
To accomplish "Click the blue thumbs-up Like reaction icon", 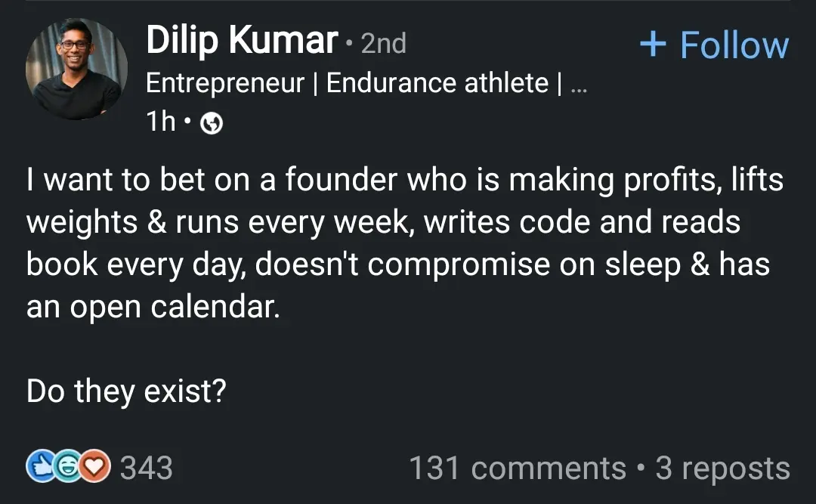I will 40,468.
